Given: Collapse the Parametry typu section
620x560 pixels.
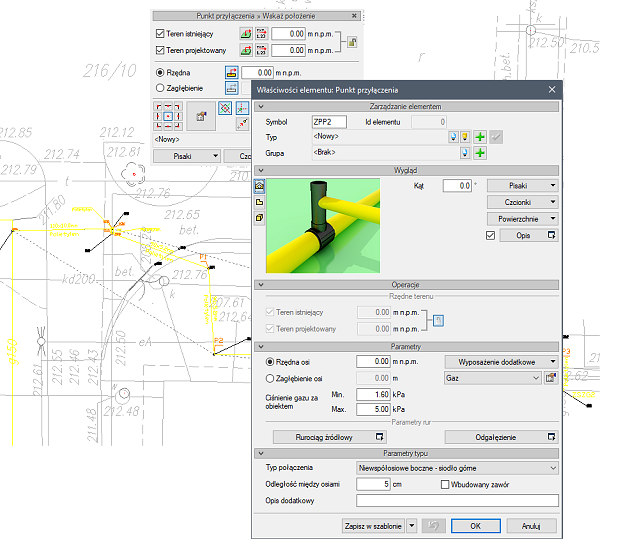Looking at the screenshot, I should pyautogui.click(x=261, y=454).
